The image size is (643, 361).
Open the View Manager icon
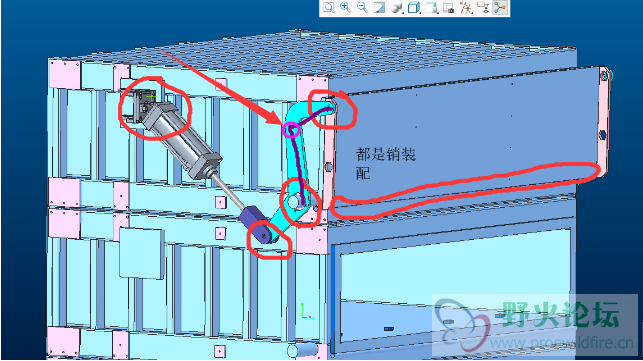[x=449, y=7]
